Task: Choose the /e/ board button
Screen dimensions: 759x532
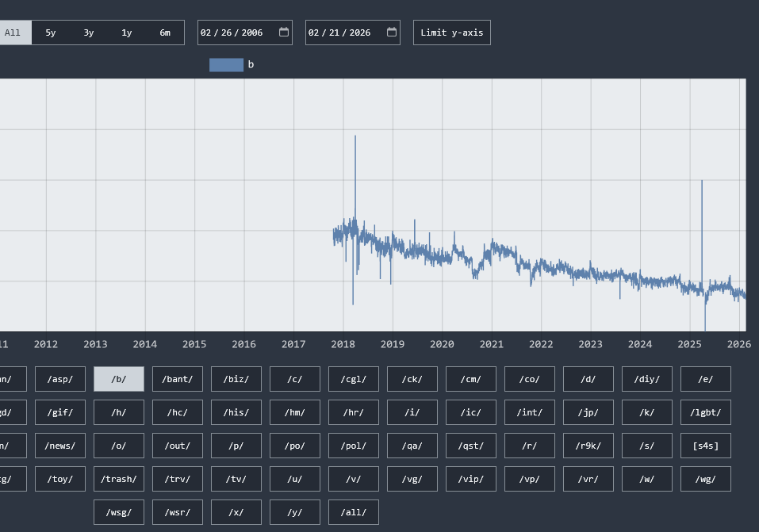Action: (x=706, y=379)
